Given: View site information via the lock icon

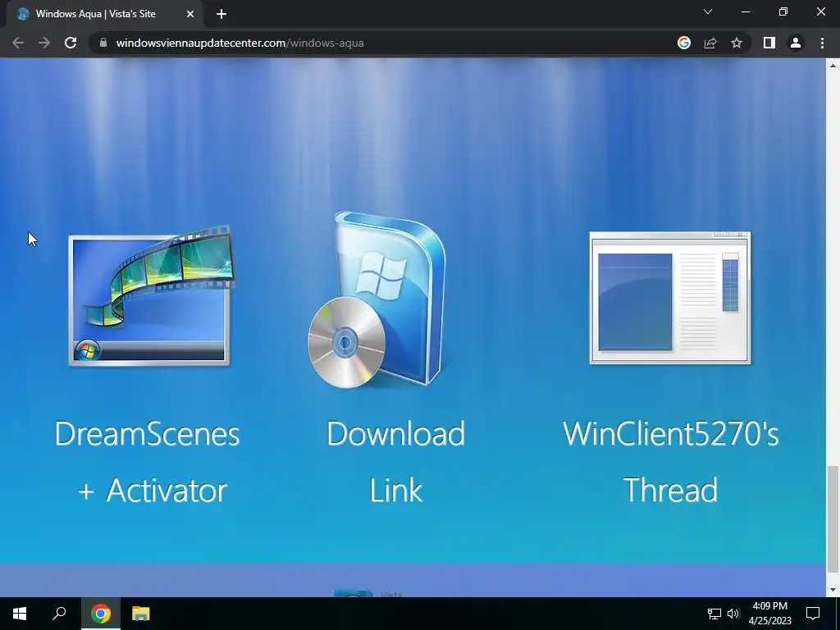Looking at the screenshot, I should [x=103, y=43].
